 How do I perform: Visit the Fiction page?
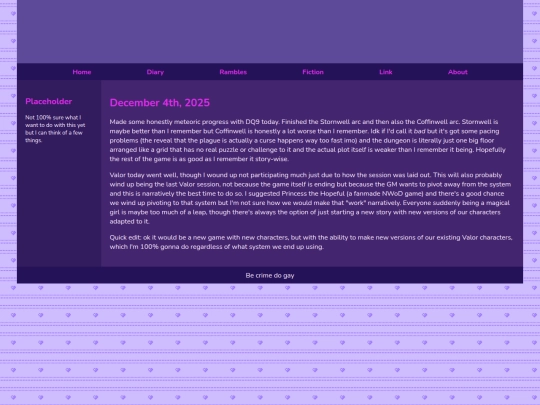(x=313, y=72)
